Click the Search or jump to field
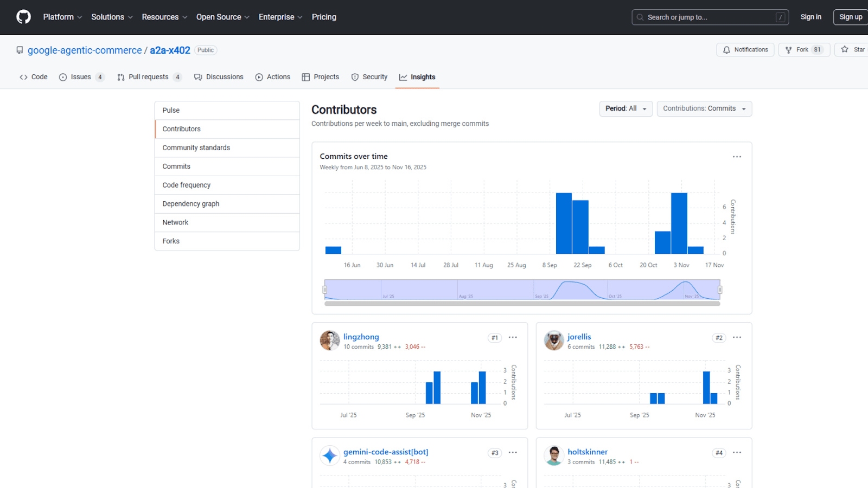Viewport: 868px width, 488px height. 710,17
